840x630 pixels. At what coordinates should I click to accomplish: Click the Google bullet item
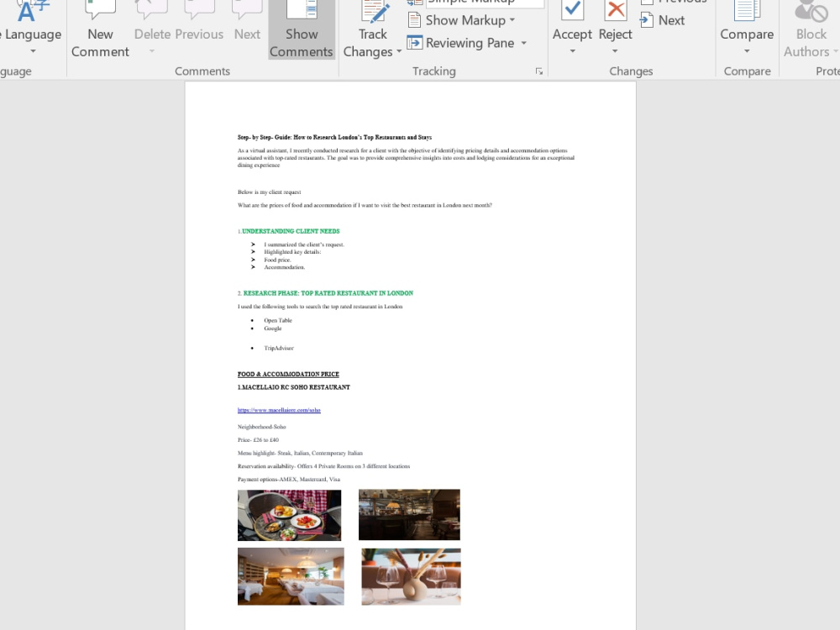(273, 328)
